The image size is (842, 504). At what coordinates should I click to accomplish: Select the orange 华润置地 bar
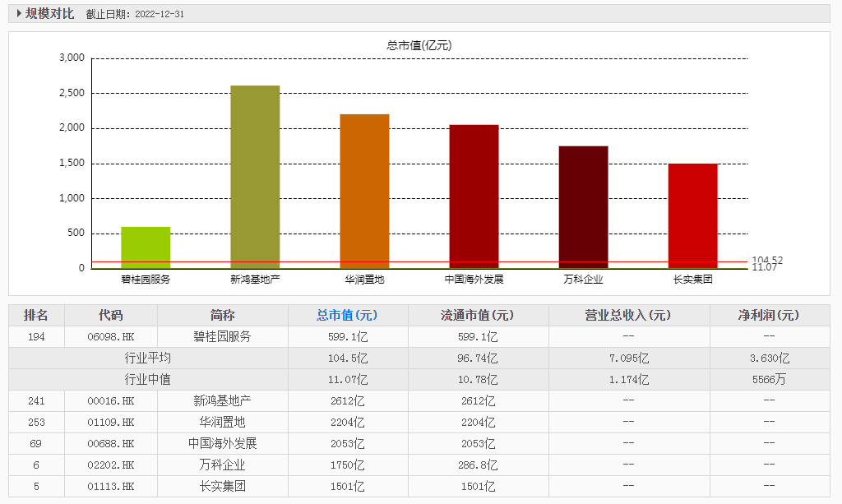[364, 191]
